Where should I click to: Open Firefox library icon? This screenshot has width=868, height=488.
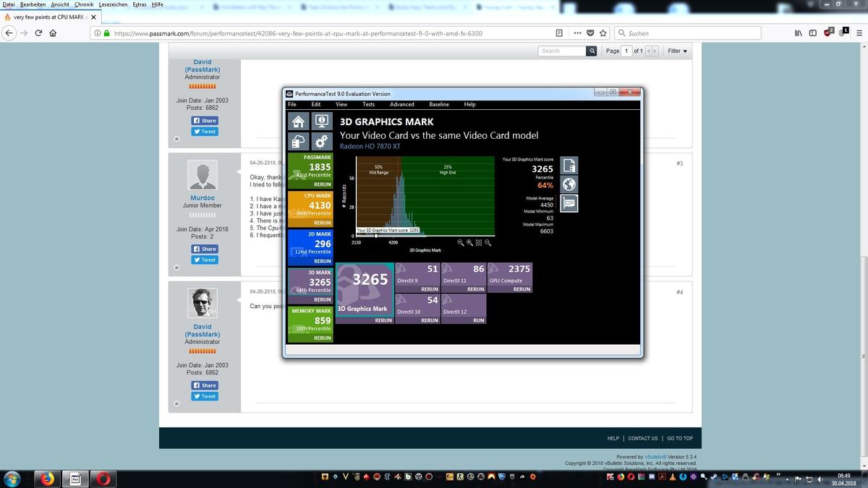799,33
